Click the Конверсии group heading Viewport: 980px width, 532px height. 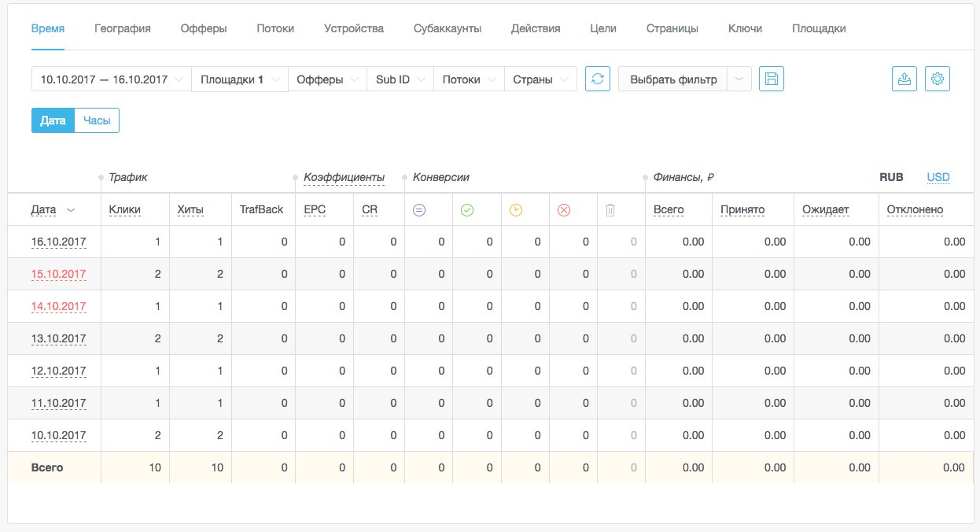441,178
